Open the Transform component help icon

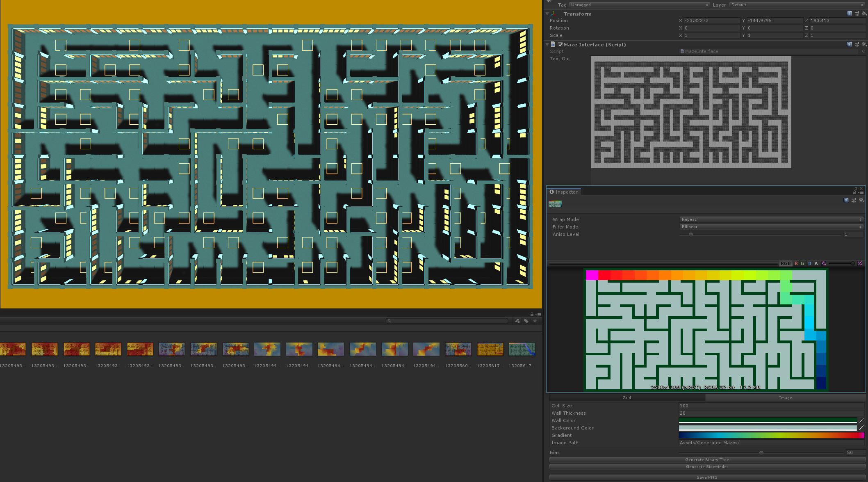849,14
